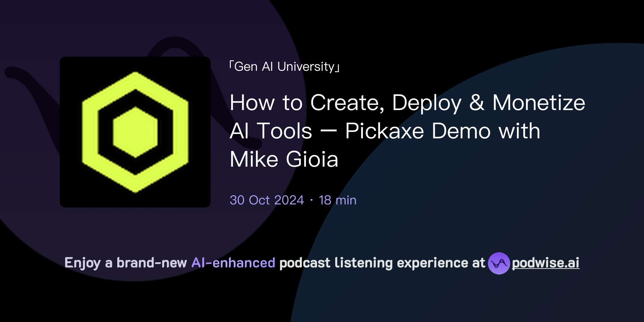Click the inner solid hexagon shape
The width and height of the screenshot is (644, 322).
point(135,132)
